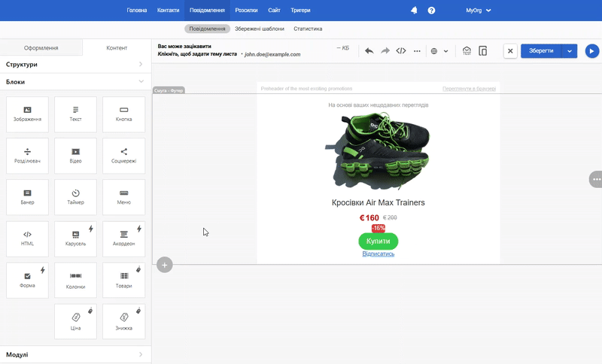
Task: Select the Текст block
Action: tap(76, 114)
